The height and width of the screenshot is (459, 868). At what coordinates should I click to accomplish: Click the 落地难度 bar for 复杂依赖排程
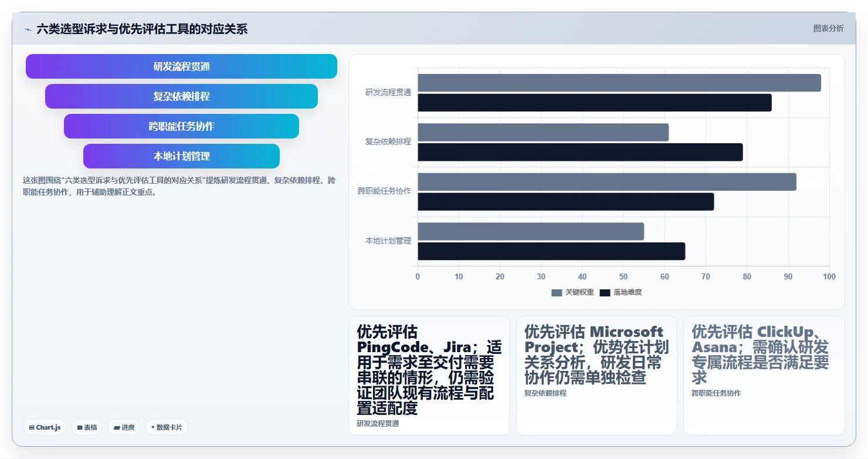tap(580, 152)
